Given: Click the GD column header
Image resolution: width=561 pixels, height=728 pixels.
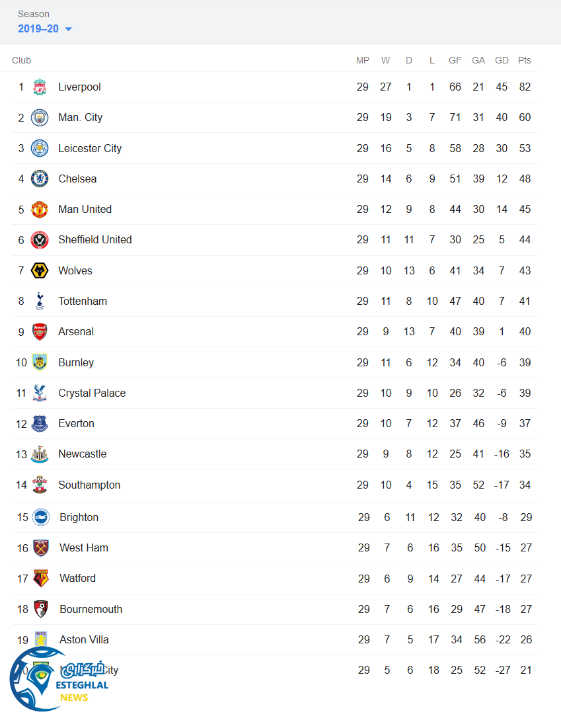Looking at the screenshot, I should pos(502,60).
